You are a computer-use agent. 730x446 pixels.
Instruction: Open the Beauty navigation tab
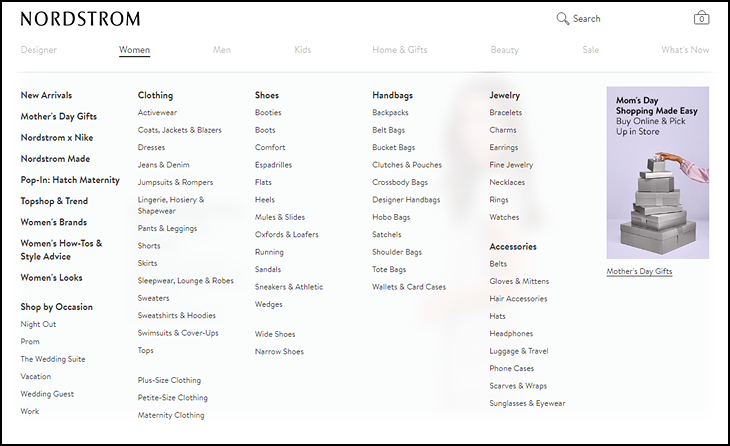tap(504, 50)
